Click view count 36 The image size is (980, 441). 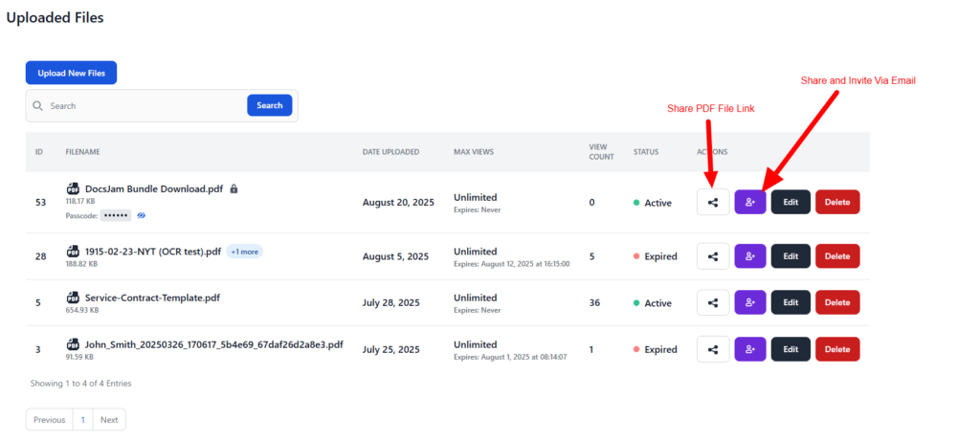click(594, 303)
